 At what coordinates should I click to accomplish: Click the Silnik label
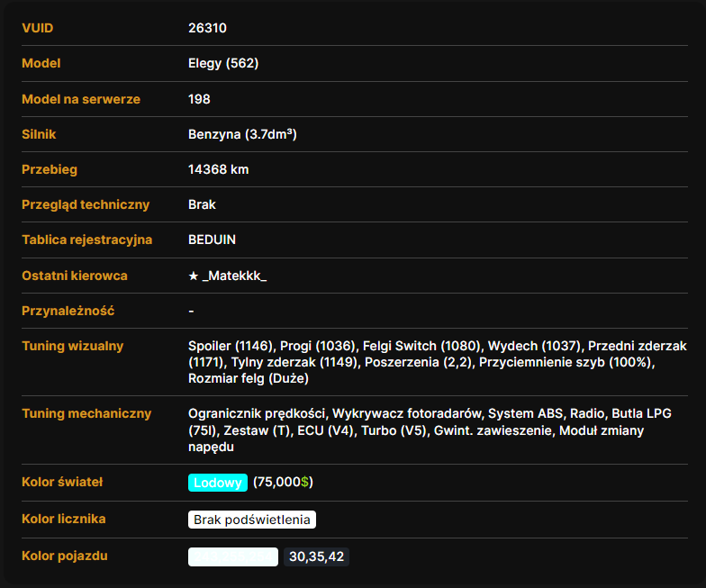[39, 134]
